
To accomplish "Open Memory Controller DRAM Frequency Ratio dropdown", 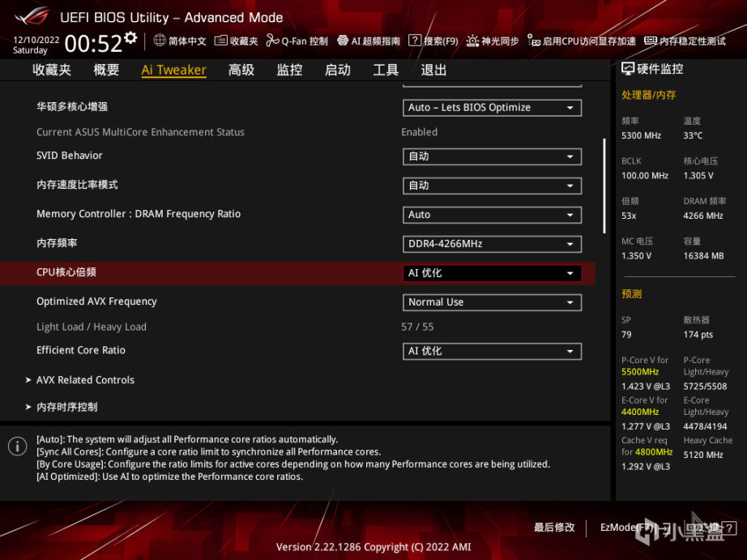I will click(492, 215).
